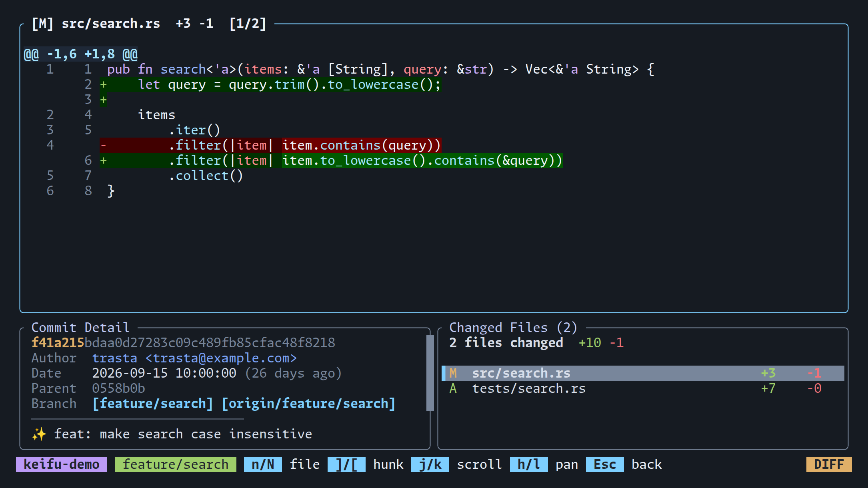Click the removed .filter line with item.contains(query)
The height and width of the screenshot is (488, 868).
270,145
